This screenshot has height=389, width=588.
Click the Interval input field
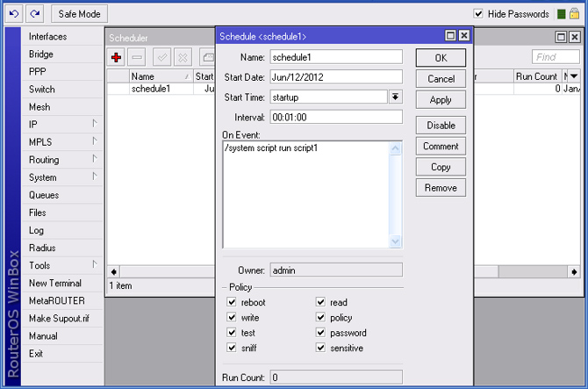[335, 117]
